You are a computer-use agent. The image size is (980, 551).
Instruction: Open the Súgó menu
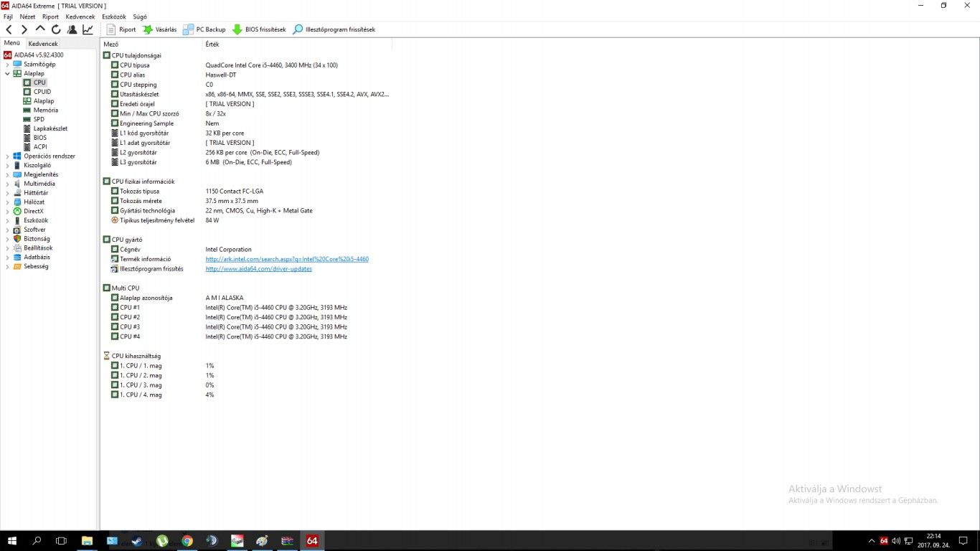(x=140, y=17)
